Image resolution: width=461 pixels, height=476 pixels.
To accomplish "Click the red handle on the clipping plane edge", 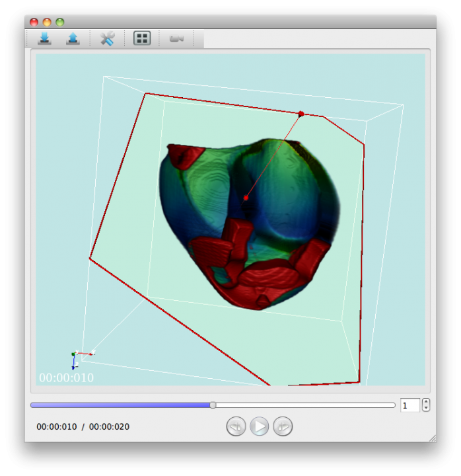I will click(x=301, y=114).
